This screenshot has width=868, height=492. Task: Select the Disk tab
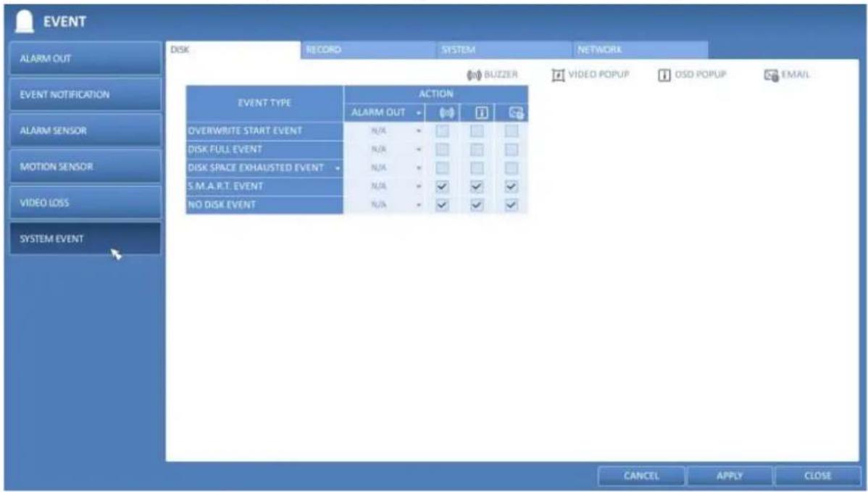point(233,50)
